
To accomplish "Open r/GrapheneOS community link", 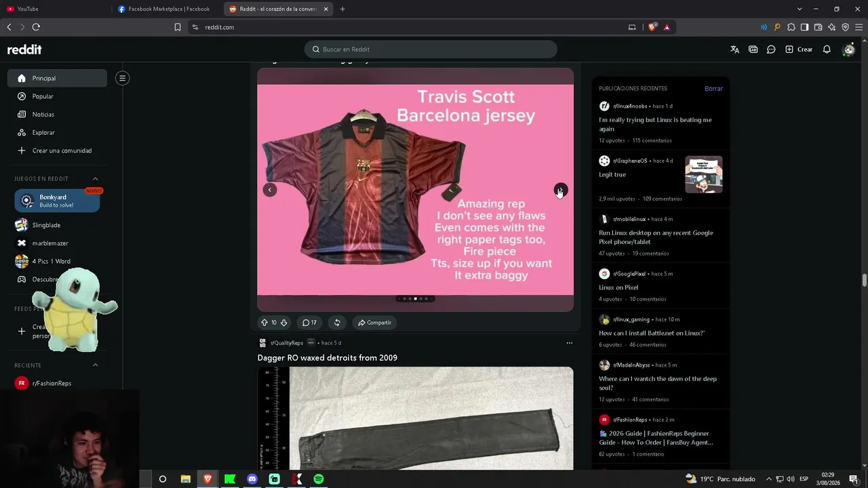I will pyautogui.click(x=631, y=161).
